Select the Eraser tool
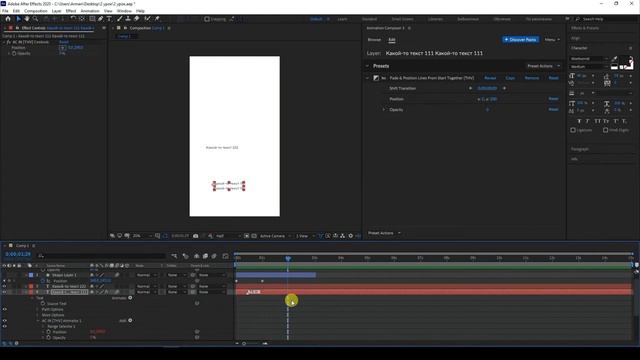 (137, 19)
